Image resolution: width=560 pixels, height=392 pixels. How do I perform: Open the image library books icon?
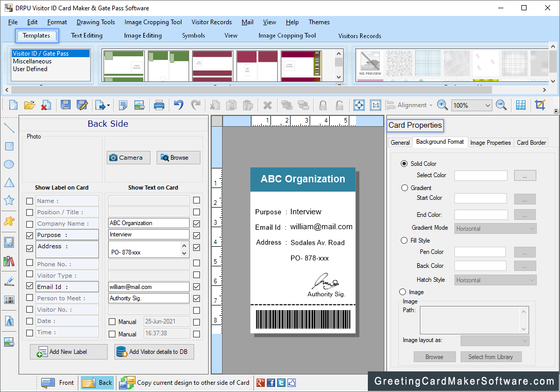click(9, 262)
